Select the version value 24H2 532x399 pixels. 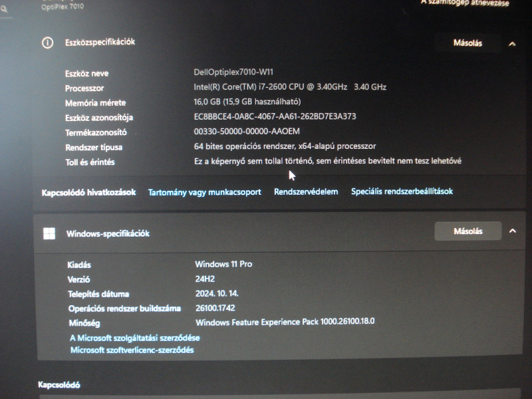tap(205, 279)
